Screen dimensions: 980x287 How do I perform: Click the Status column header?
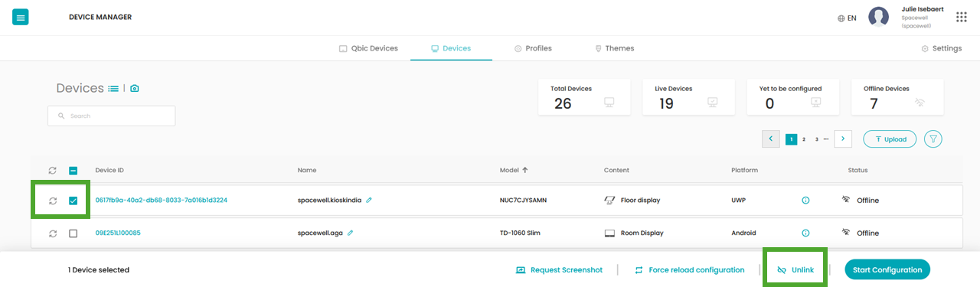(857, 170)
